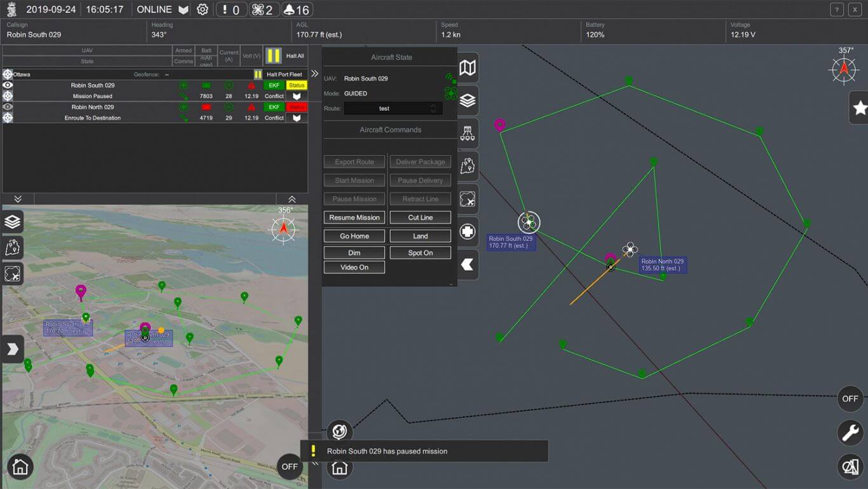Click the medical cross icon on right sidebar
This screenshot has height=489, width=868.
468,231
